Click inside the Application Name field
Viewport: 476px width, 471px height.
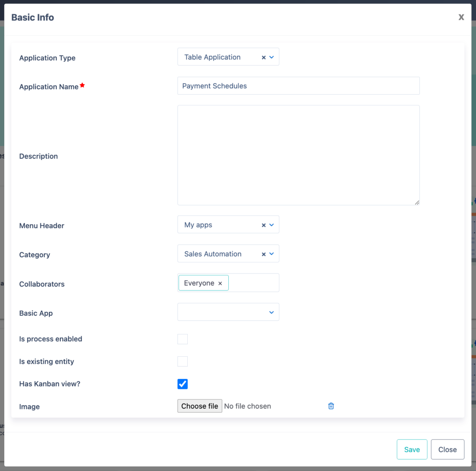point(297,85)
